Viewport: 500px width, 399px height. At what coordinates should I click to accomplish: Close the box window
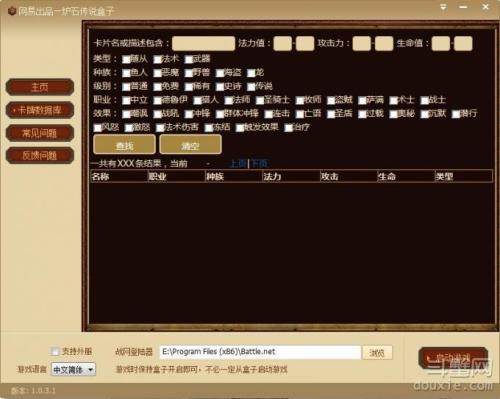point(485,7)
